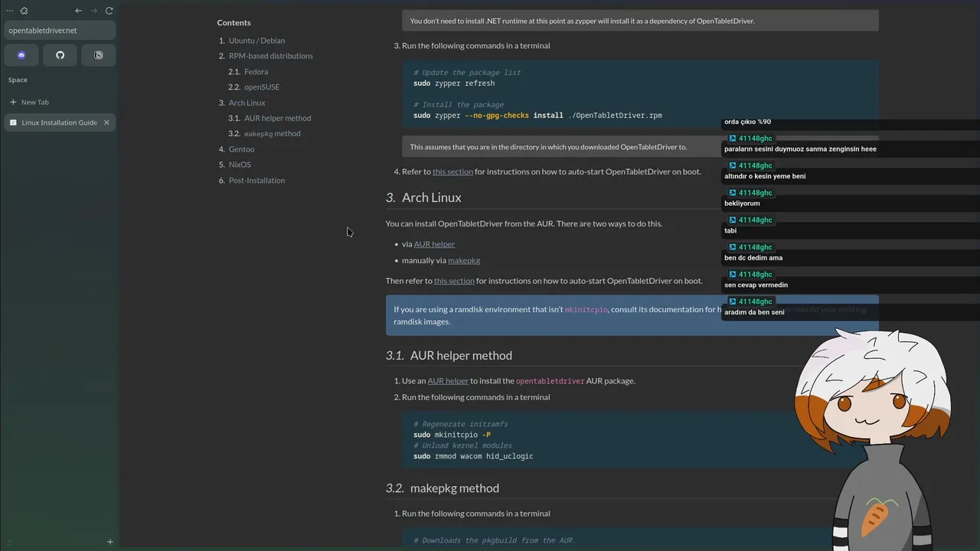Open the Discord pinned shortcut

click(x=21, y=55)
